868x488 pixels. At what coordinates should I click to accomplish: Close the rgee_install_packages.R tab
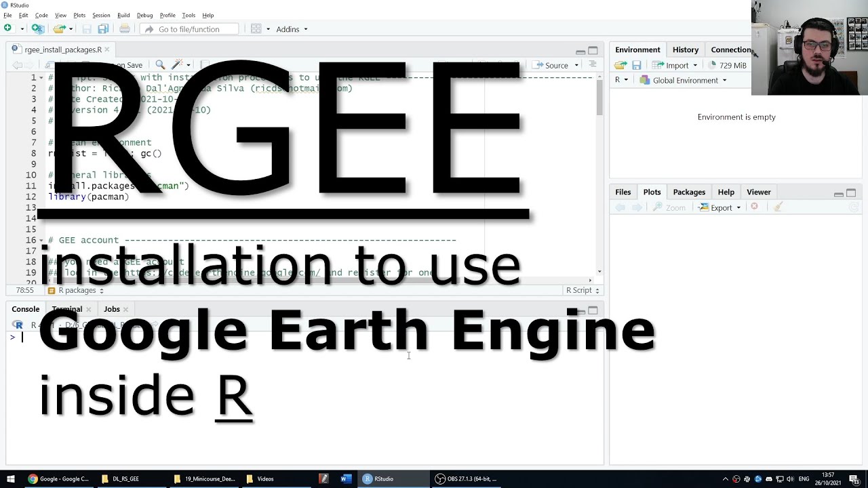click(107, 49)
